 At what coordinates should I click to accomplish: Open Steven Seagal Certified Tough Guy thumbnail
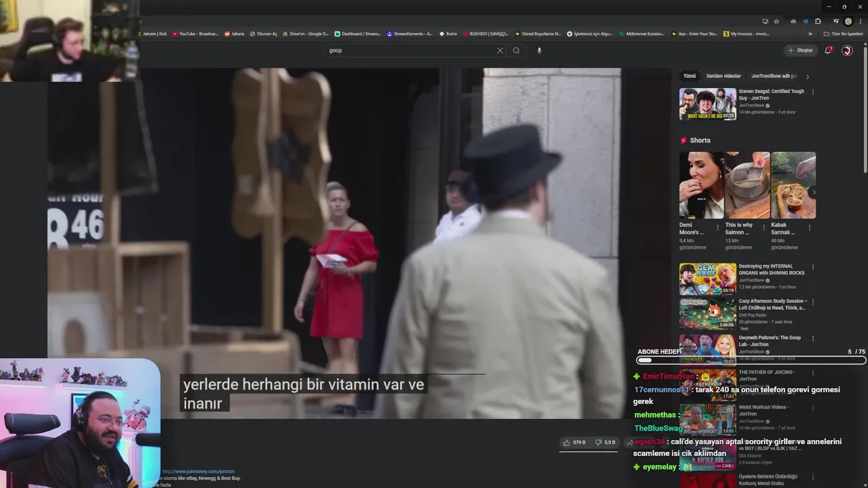click(x=708, y=104)
